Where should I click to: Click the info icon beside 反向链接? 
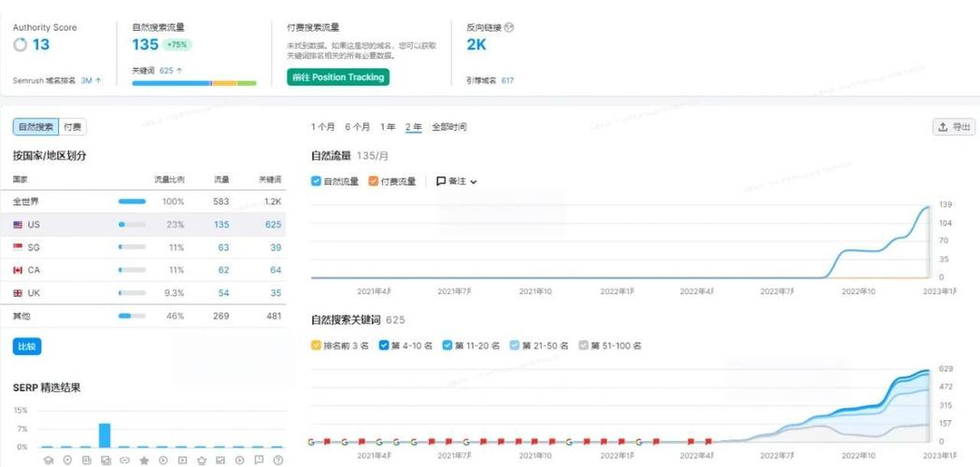click(509, 28)
